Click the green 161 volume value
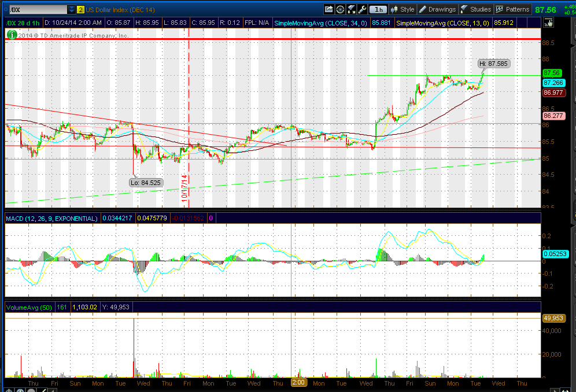The image size is (576, 392). 62,307
